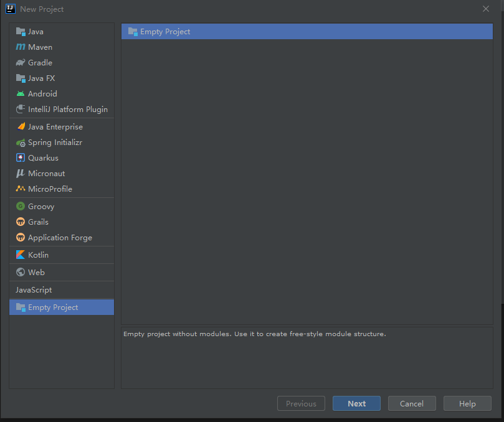
Task: Click the disabled Previous button
Action: (301, 403)
